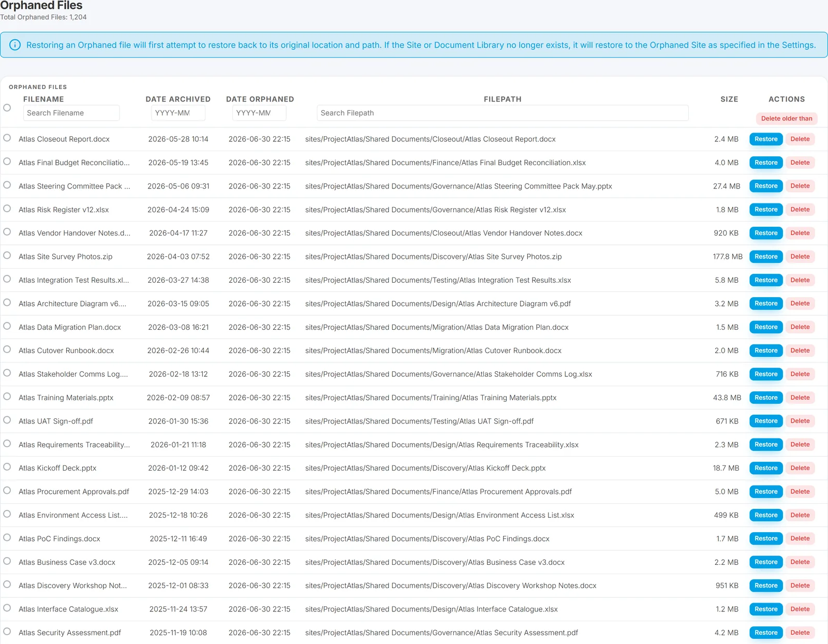The width and height of the screenshot is (828, 644).
Task: Select the Atlas Risk Register v12.xlsx row radio
Action: pyautogui.click(x=7, y=209)
